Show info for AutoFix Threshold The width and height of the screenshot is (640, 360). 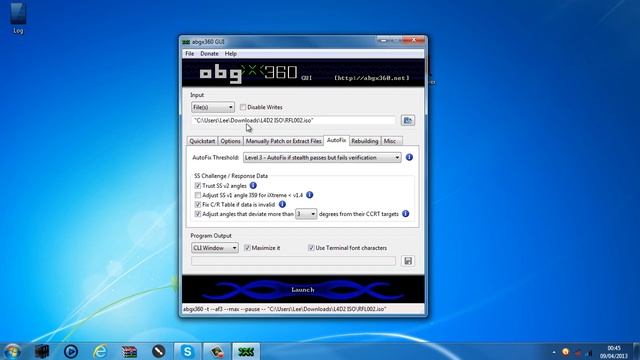(x=409, y=157)
